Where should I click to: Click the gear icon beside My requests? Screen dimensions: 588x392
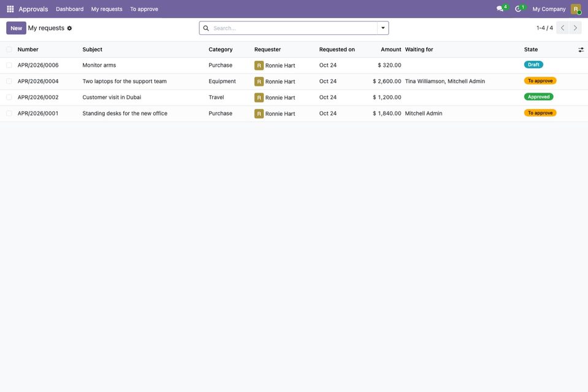coord(69,28)
